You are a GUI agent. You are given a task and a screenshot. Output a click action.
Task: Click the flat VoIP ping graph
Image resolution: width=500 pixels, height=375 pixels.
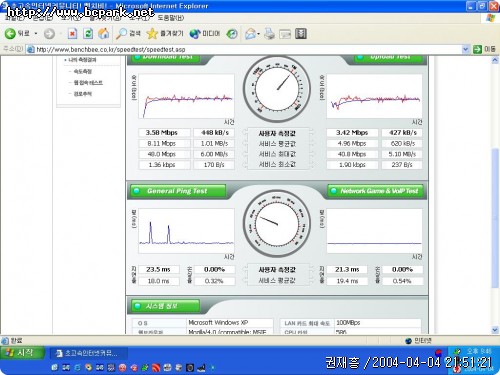[x=374, y=231]
